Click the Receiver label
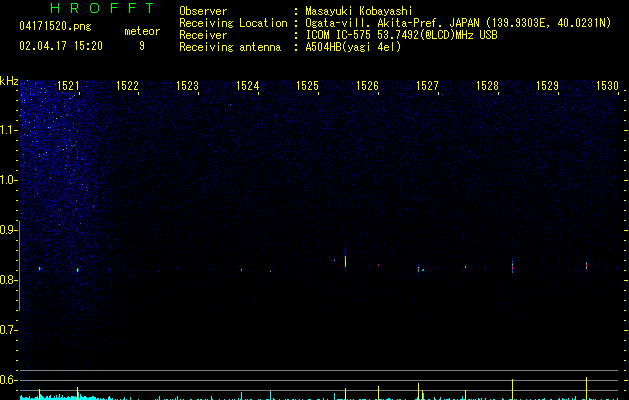Image resolution: width=629 pixels, height=400 pixels. pos(203,35)
